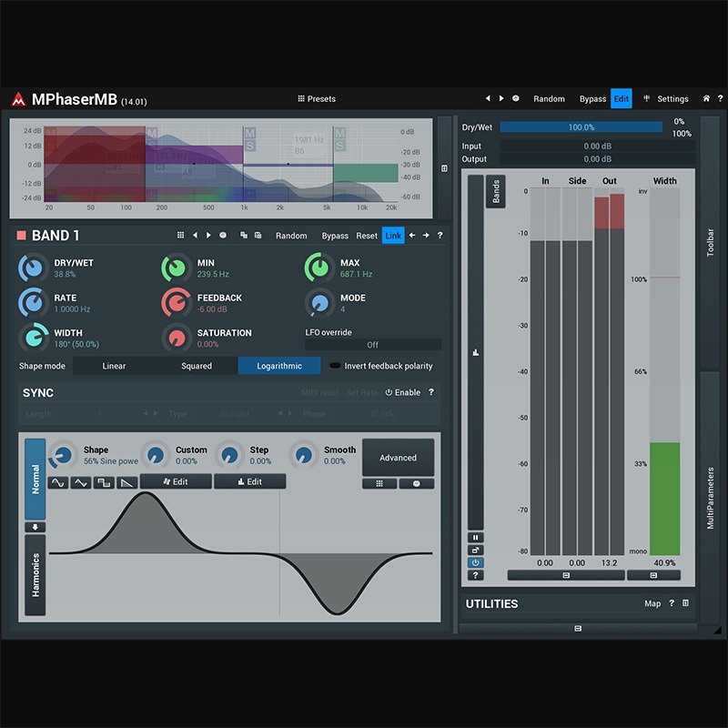Open Band 1 help question mark

pos(440,236)
